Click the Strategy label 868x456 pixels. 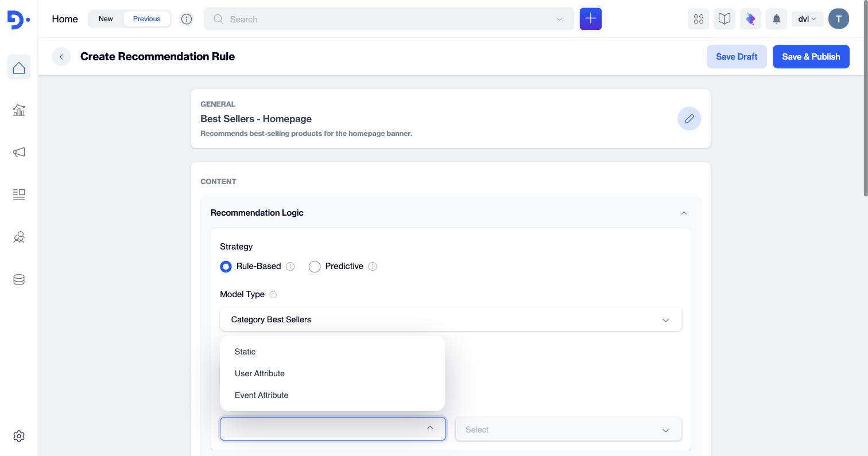click(237, 247)
